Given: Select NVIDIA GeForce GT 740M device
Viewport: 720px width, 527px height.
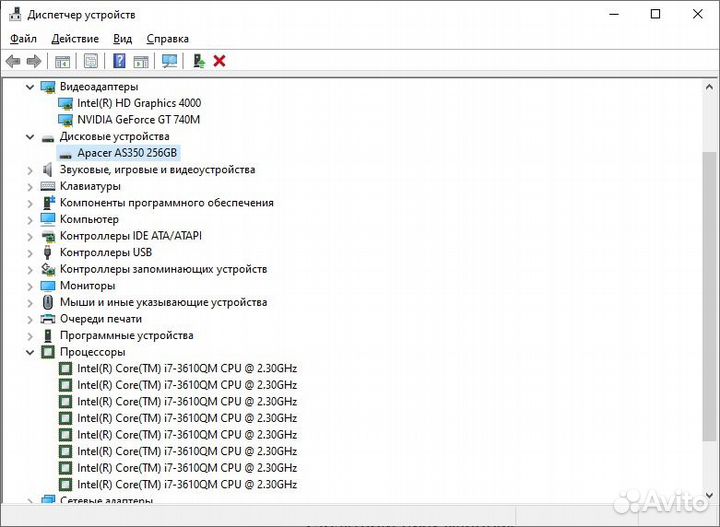Looking at the screenshot, I should [139, 120].
